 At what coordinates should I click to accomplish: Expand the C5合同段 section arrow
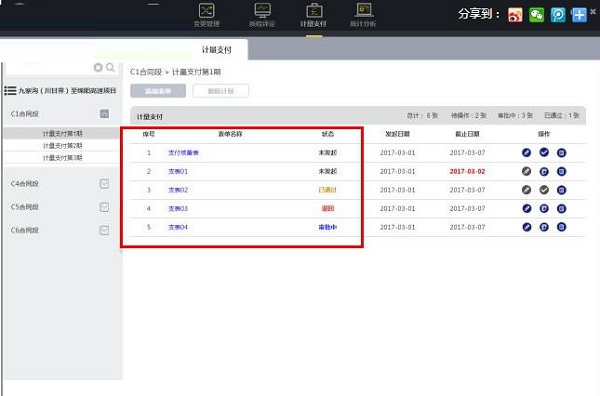(104, 207)
